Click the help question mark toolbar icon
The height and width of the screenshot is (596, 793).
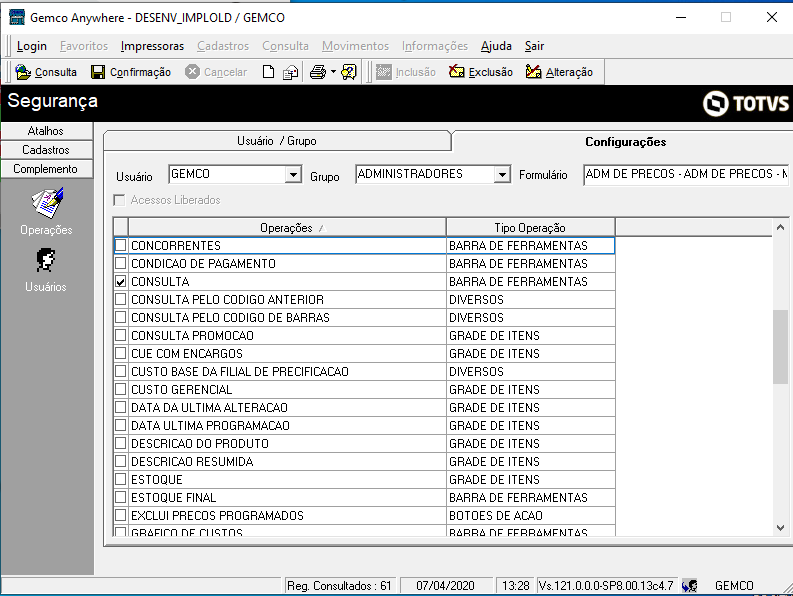click(349, 72)
